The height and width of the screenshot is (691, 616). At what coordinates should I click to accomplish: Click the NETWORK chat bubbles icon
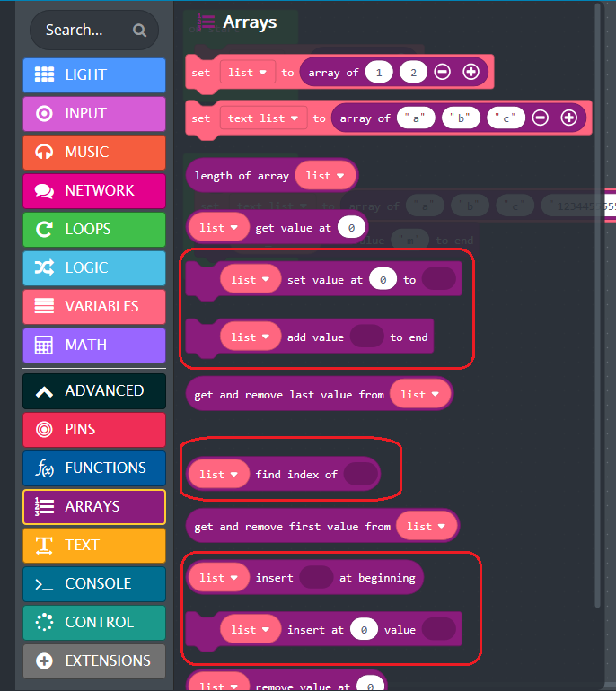pyautogui.click(x=44, y=191)
